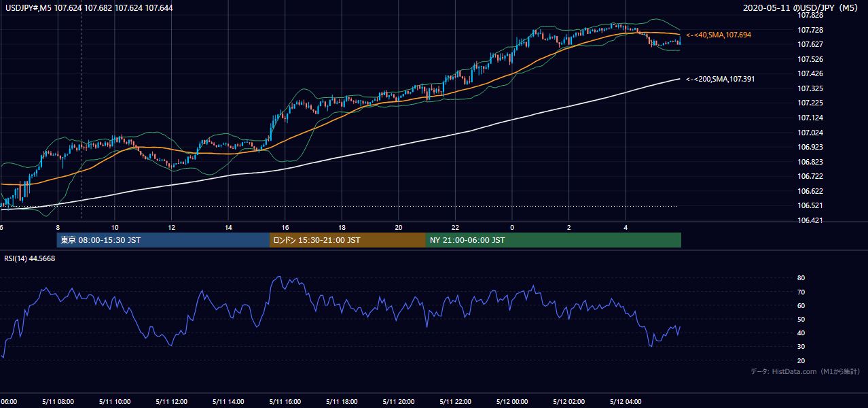Screen dimensions: 868x408
Task: Click hour tick 22 under price chart
Action: (455, 228)
